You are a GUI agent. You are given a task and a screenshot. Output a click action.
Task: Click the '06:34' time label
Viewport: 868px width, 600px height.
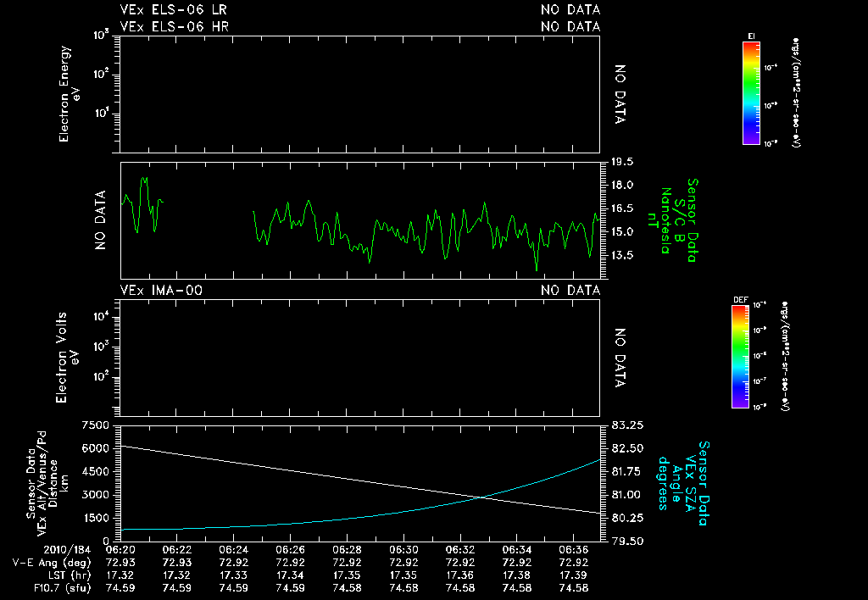pyautogui.click(x=516, y=550)
